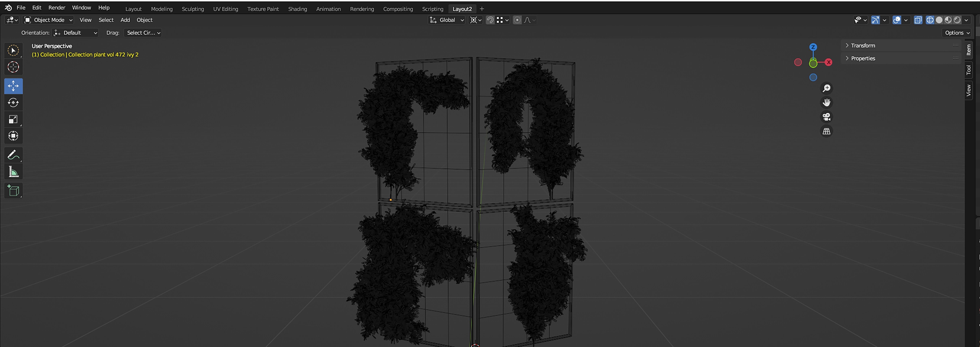This screenshot has width=980, height=347.
Task: Choose the Move tool
Action: (x=13, y=86)
